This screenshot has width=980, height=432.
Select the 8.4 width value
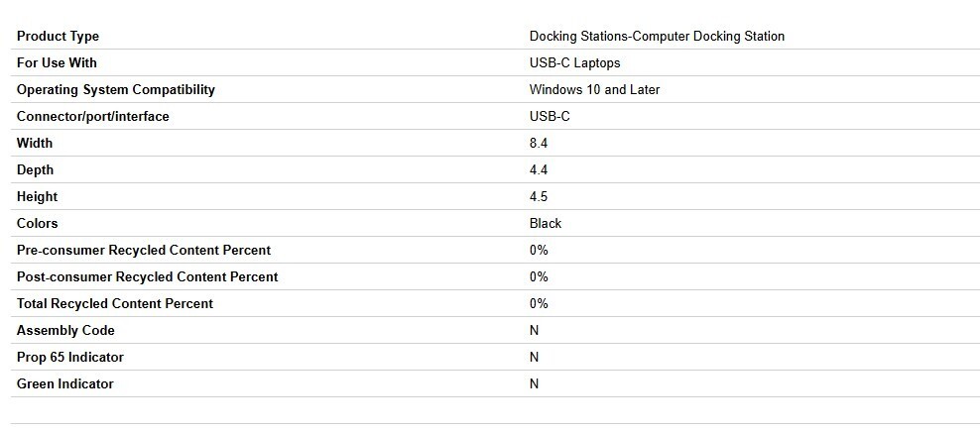[x=539, y=144]
